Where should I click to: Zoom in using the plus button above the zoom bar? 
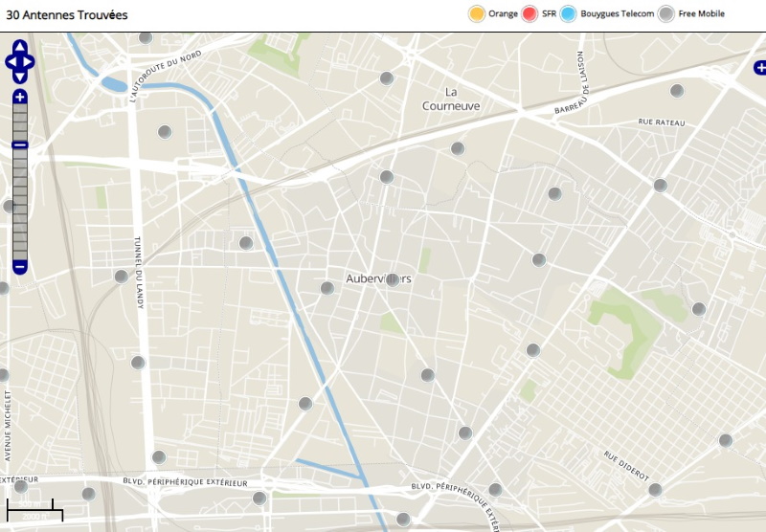coord(19,97)
